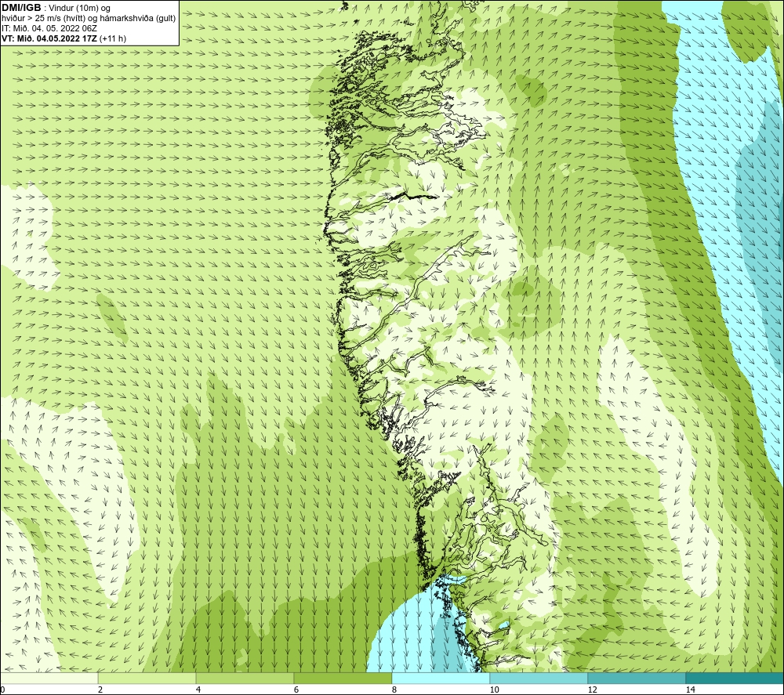Click the 0–2 m/s palest legend swatch
Image resolution: width=784 pixels, height=695 pixels.
click(x=49, y=678)
